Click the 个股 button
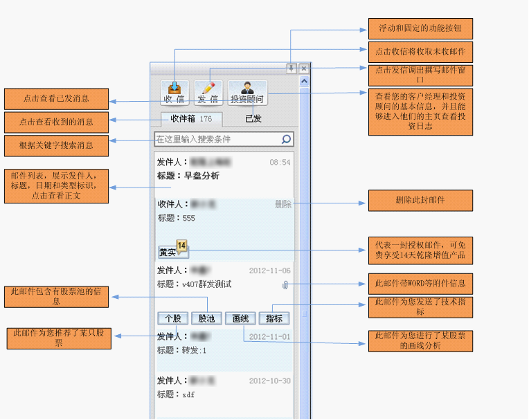The image size is (529, 420). pyautogui.click(x=173, y=318)
